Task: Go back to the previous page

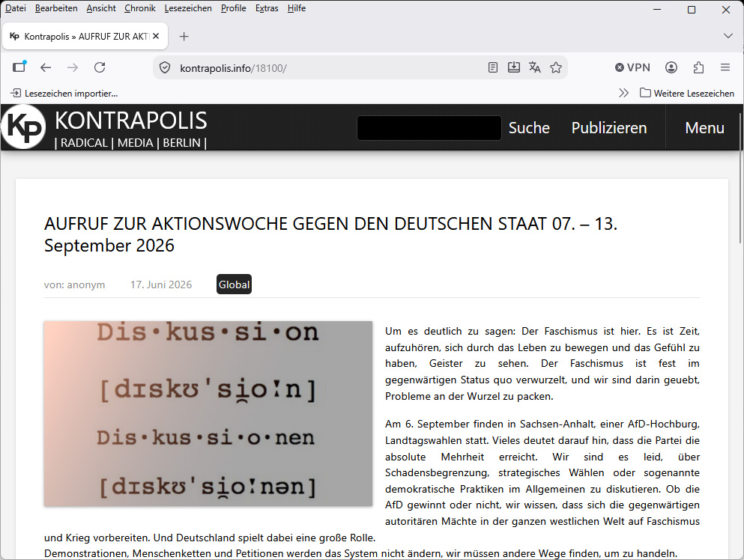Action: point(46,67)
